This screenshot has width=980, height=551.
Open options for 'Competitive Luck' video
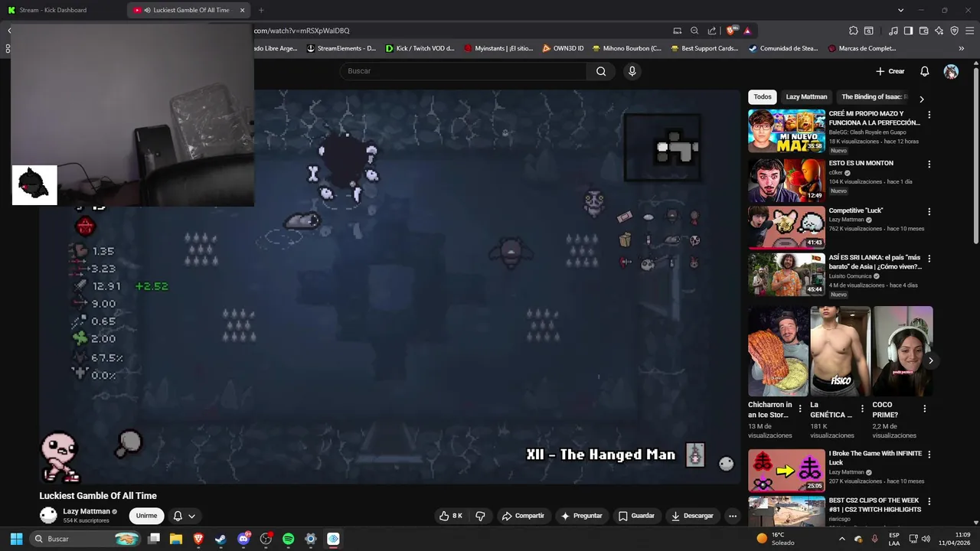coord(929,211)
